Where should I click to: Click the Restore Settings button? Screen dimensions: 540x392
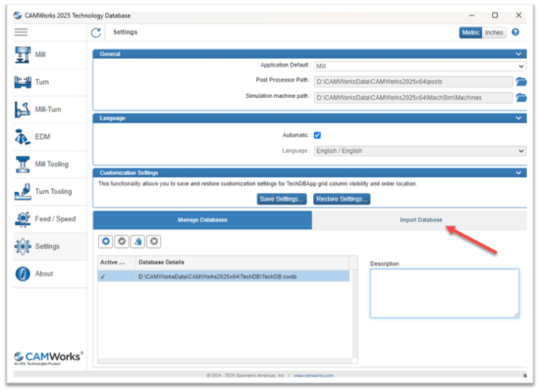point(341,199)
